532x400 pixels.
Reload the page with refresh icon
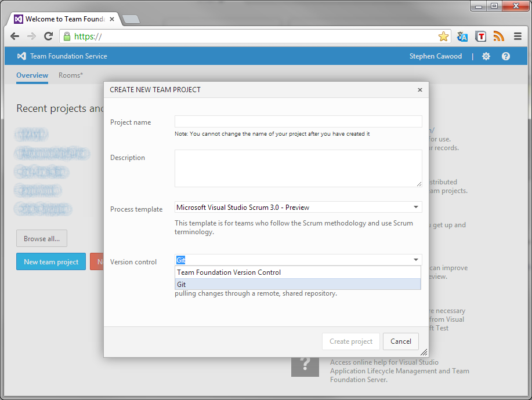pyautogui.click(x=49, y=37)
